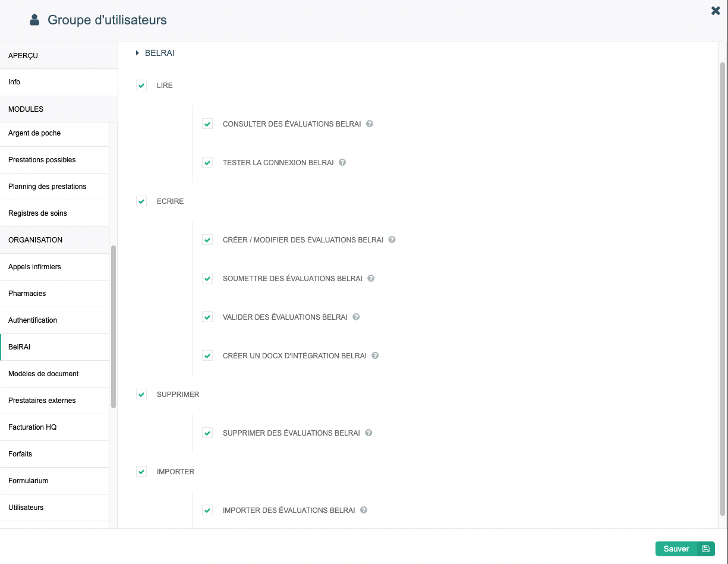Click help icon beside Supprimer des évaluations BelRAI
This screenshot has height=564, width=728.
click(x=368, y=433)
